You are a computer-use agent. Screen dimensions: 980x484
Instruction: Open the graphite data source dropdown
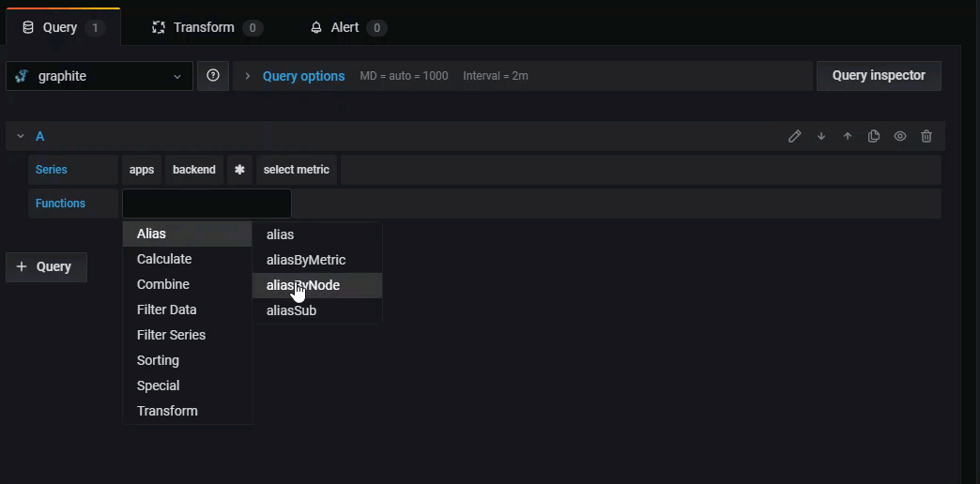click(x=100, y=76)
